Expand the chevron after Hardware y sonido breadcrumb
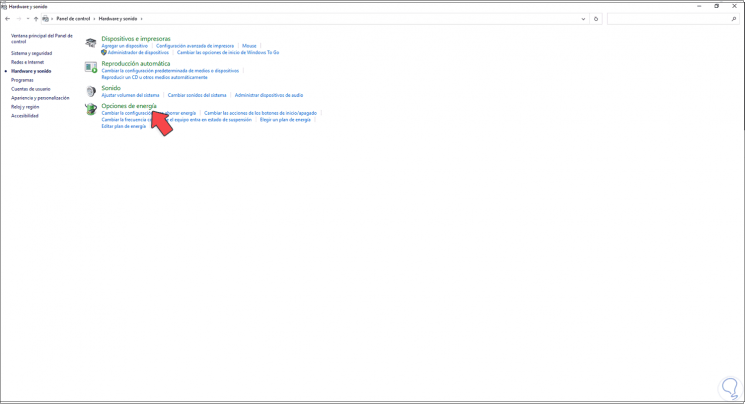Screen dimensions: 745x404 [141, 19]
